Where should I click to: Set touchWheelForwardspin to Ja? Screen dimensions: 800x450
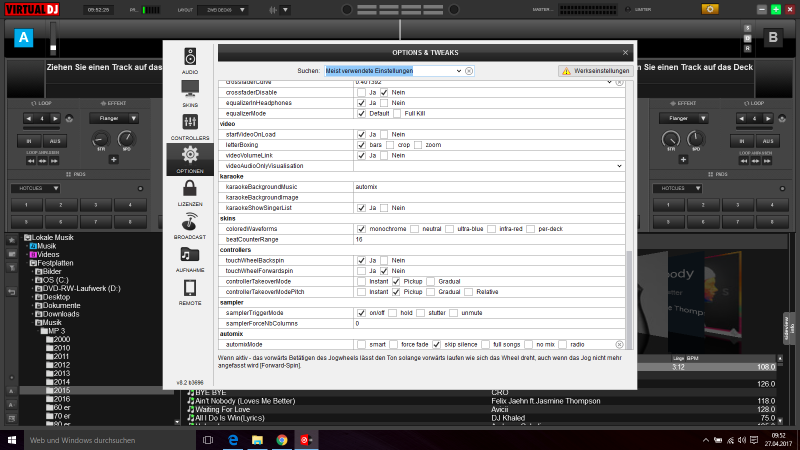(x=361, y=271)
